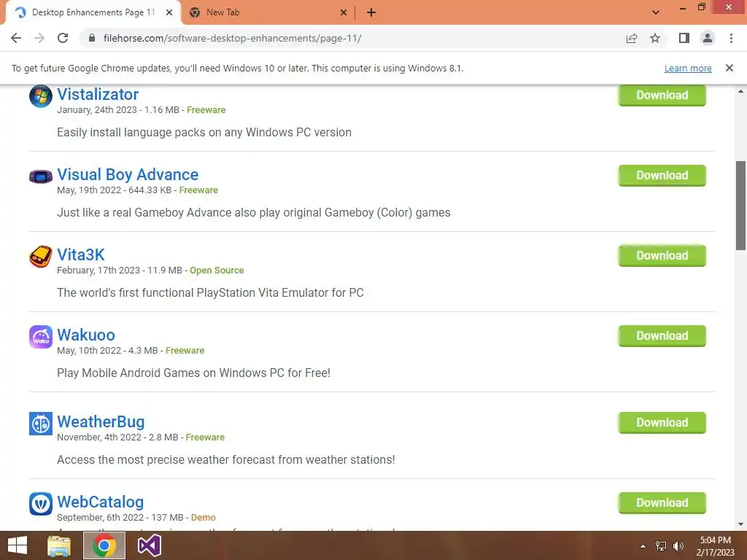The height and width of the screenshot is (560, 747).
Task: Close the Desktop Enhancements tab
Action: [169, 12]
